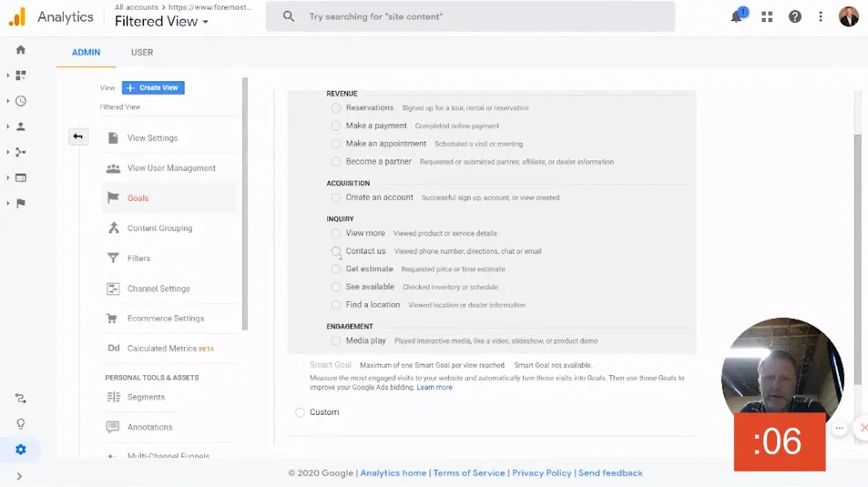868x487 pixels.
Task: Select the Become a partner radio button
Action: 336,162
